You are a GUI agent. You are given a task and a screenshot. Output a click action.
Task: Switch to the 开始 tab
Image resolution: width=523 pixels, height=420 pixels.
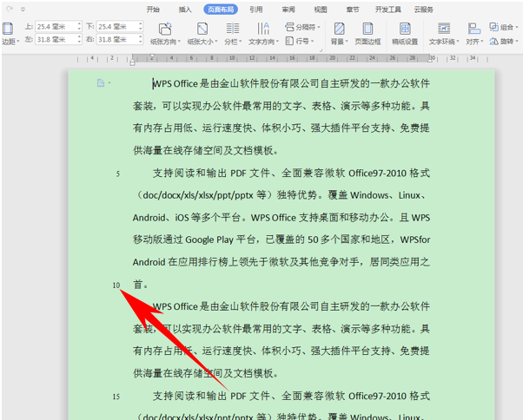coord(153,10)
